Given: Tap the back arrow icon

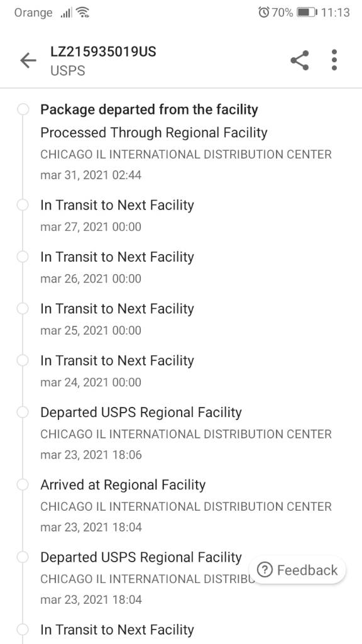Looking at the screenshot, I should [x=28, y=61].
